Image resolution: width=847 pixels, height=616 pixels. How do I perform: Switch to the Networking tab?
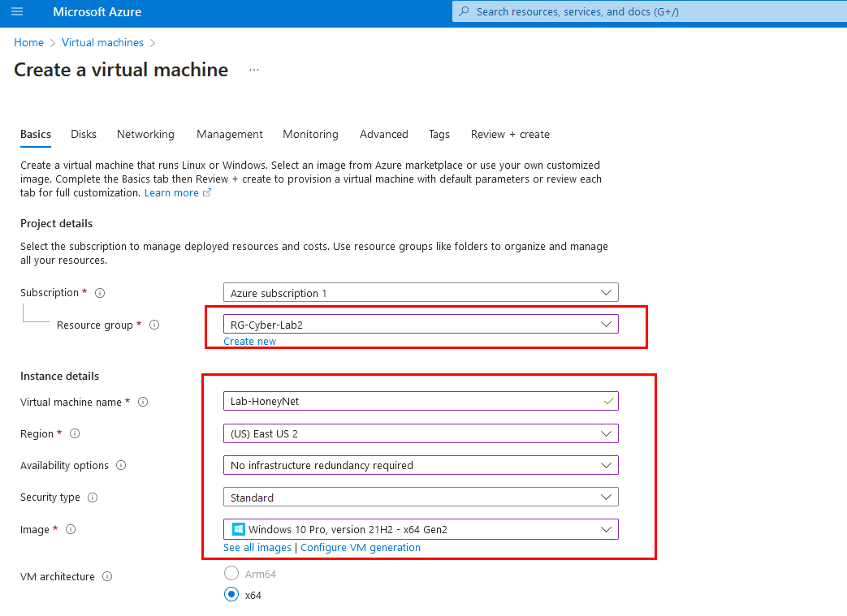coord(145,134)
